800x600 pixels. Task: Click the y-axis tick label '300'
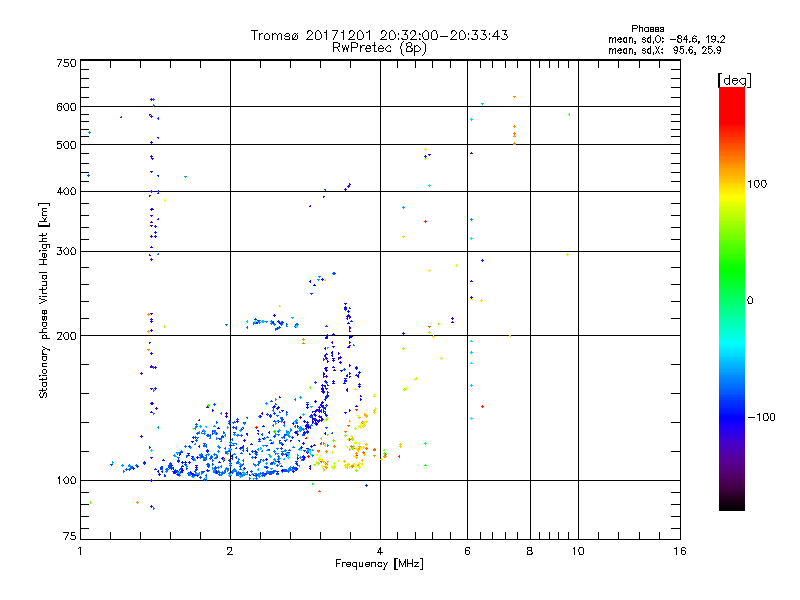(66, 252)
